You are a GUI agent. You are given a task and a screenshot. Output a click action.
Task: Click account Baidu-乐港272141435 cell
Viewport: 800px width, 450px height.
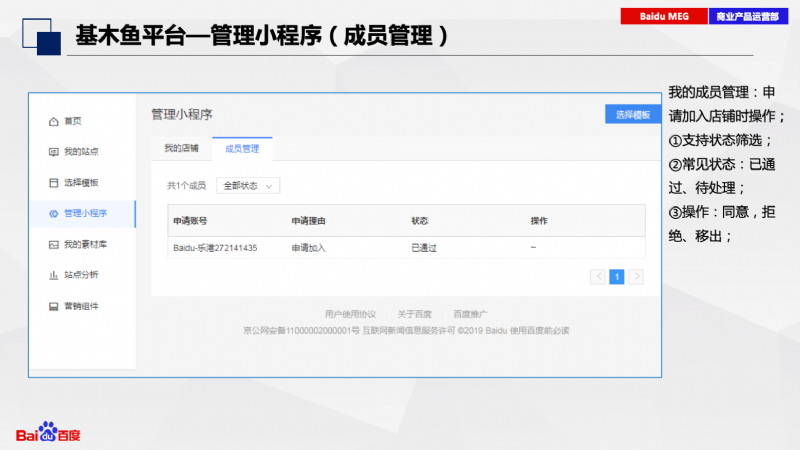coord(215,248)
